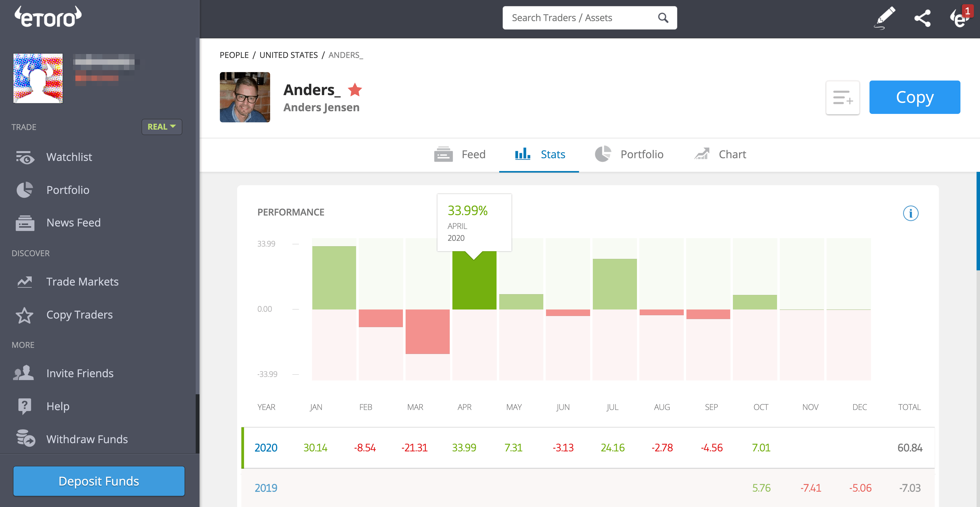Switch to the Portfolio profile tab

[x=629, y=154]
